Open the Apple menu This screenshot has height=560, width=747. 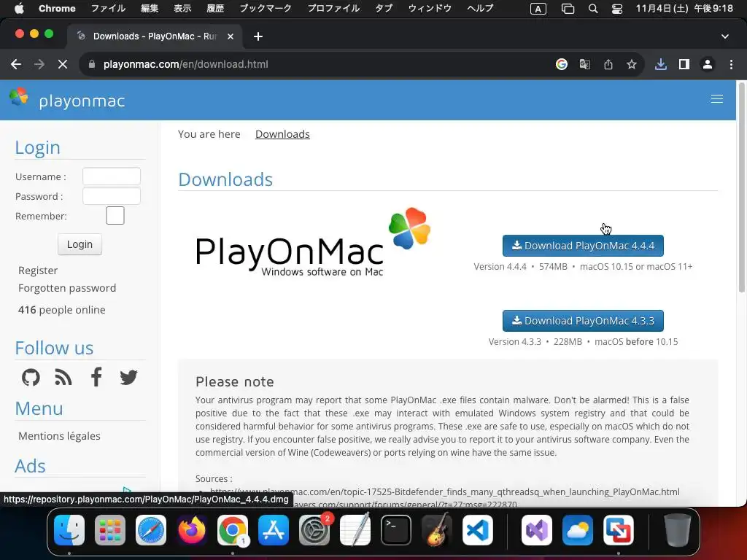(19, 9)
